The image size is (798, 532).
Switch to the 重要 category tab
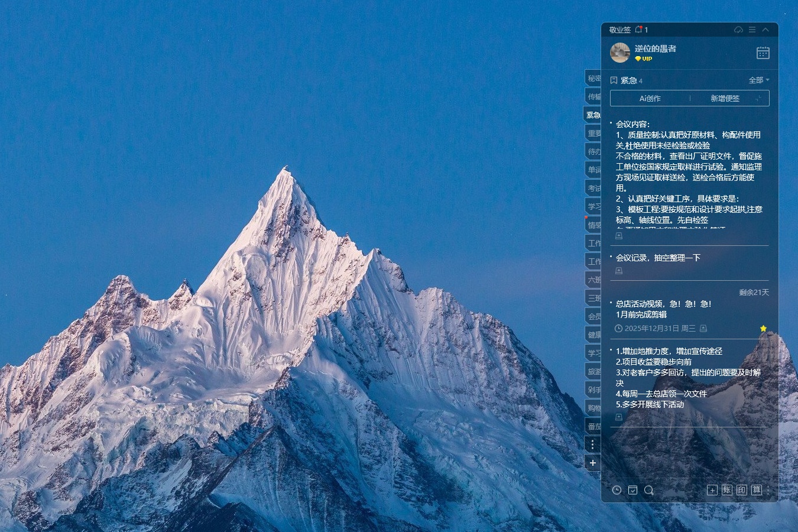[593, 134]
